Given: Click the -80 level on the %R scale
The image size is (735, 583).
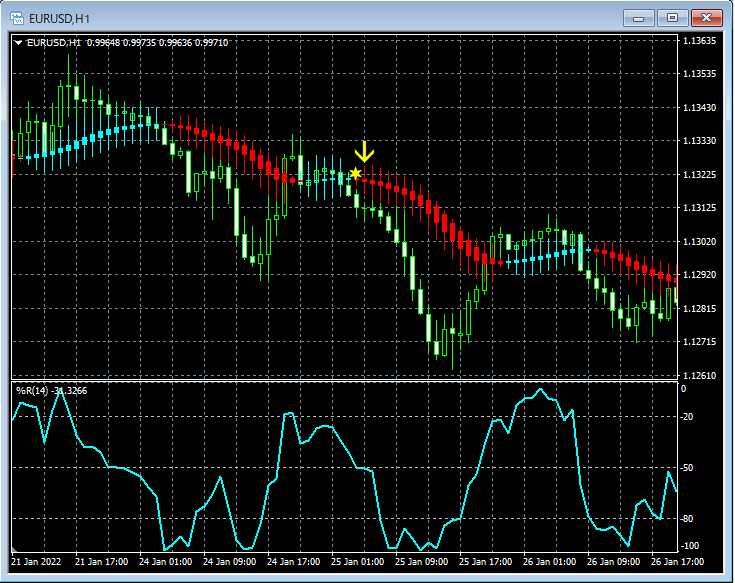Looking at the screenshot, I should click(687, 519).
